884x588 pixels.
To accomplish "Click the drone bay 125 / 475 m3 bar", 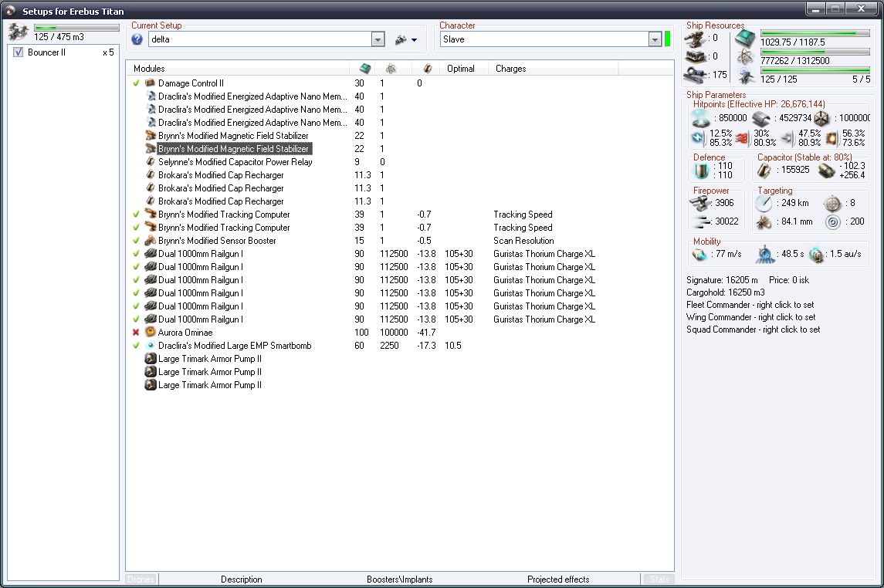I will tap(76, 27).
